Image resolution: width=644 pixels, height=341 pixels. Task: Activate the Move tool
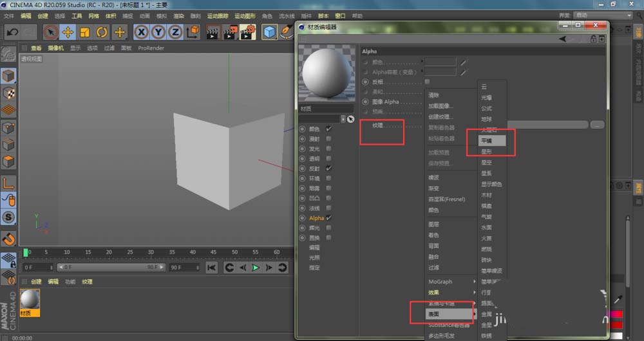68,32
